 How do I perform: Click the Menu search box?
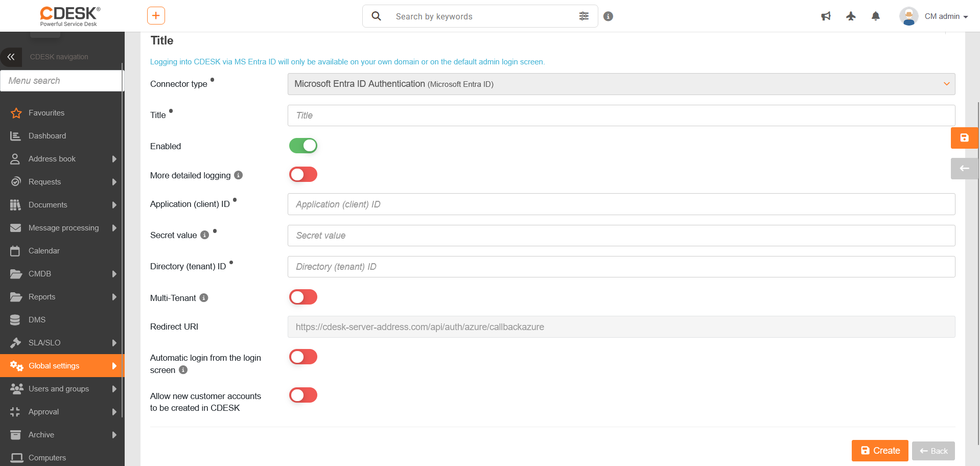(61, 81)
